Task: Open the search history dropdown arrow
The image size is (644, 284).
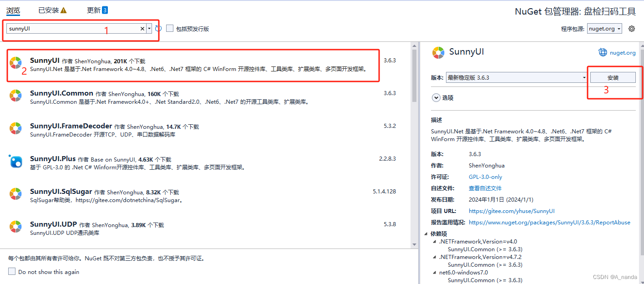Action: [149, 29]
